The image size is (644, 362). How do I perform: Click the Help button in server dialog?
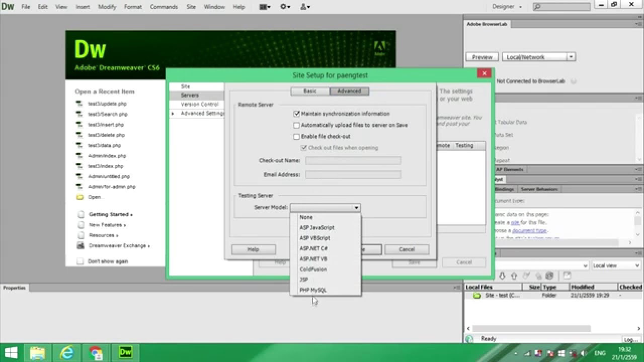(x=253, y=249)
